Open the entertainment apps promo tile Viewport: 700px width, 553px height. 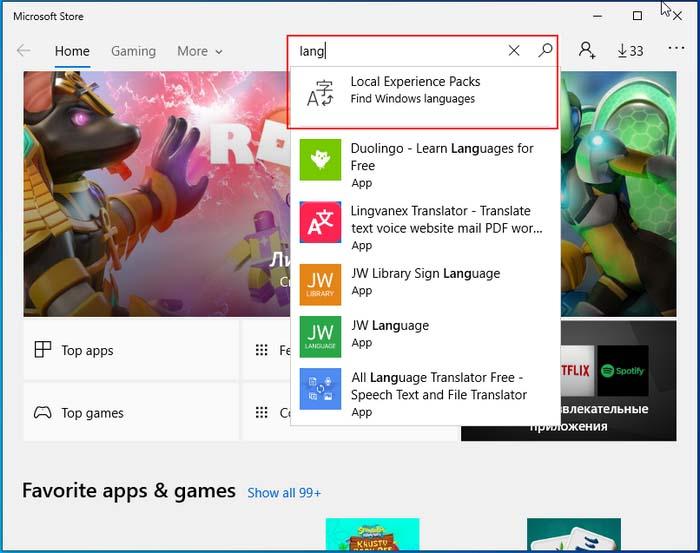(618, 381)
